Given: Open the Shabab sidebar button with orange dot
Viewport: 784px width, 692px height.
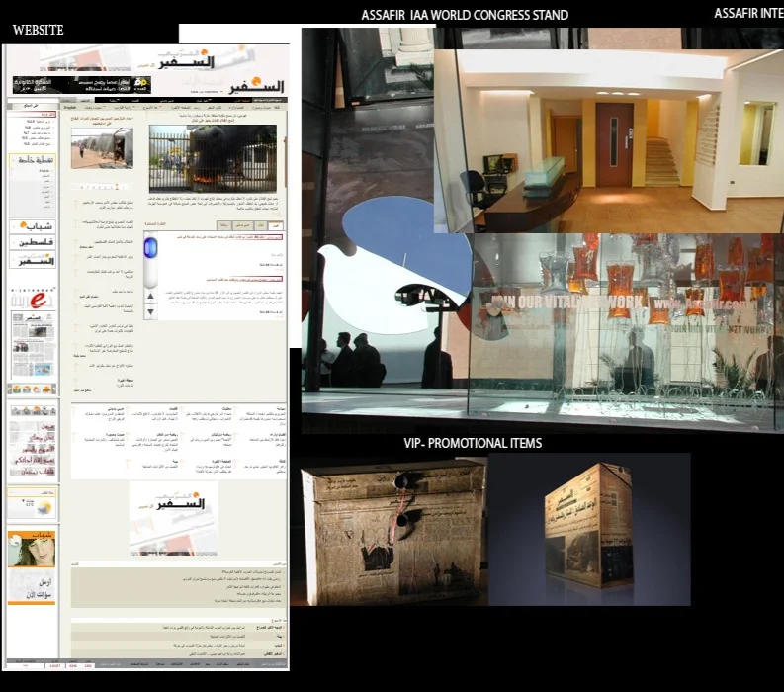Looking at the screenshot, I should (33, 226).
